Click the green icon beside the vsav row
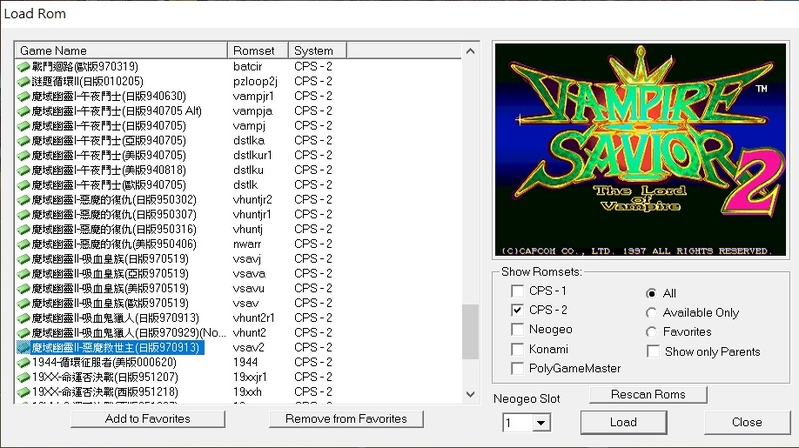The width and height of the screenshot is (799, 448). [23, 303]
